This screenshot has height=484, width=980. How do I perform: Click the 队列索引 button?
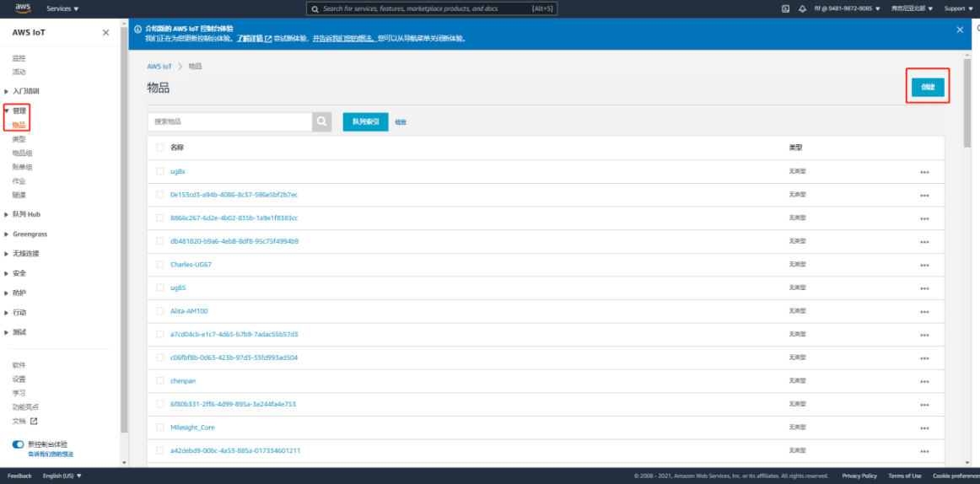pos(366,121)
